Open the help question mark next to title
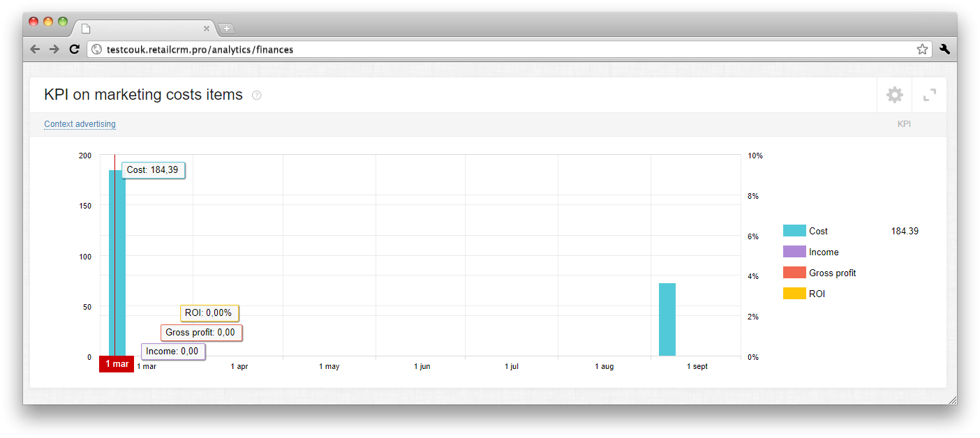The width and height of the screenshot is (980, 438). [x=256, y=96]
